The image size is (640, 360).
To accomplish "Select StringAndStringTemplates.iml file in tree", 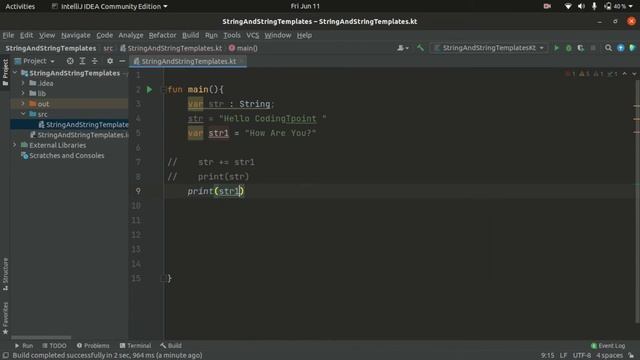I will [79, 135].
